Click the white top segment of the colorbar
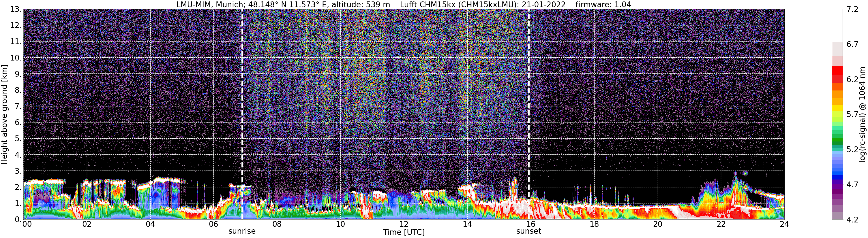 (837, 26)
